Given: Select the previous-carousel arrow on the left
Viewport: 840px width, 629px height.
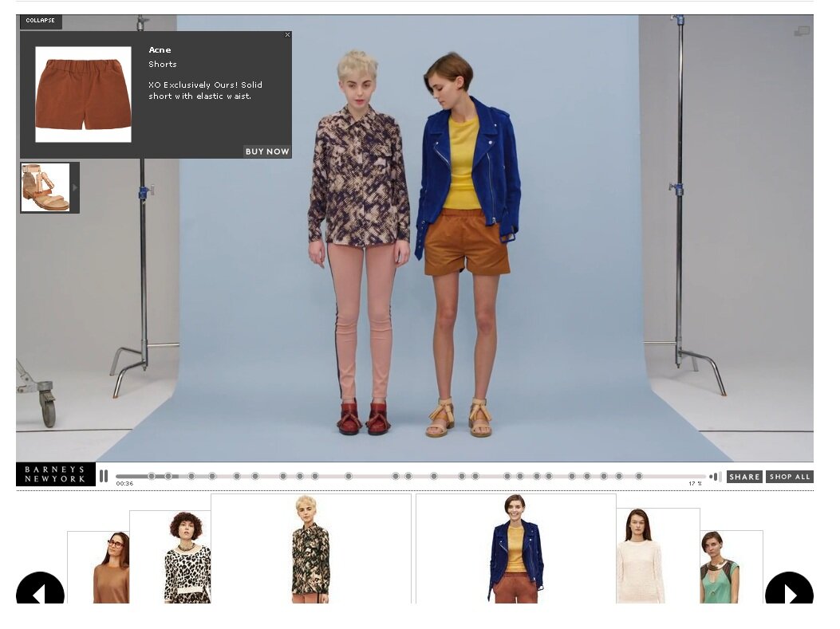Looking at the screenshot, I should (41, 595).
